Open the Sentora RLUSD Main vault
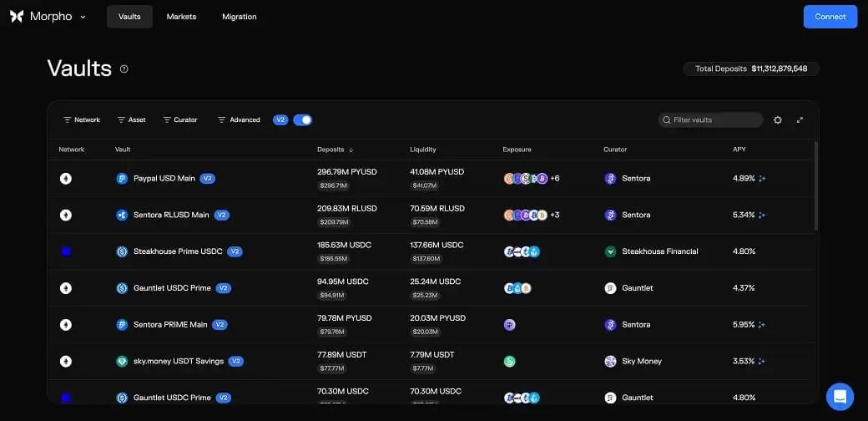 coord(171,215)
